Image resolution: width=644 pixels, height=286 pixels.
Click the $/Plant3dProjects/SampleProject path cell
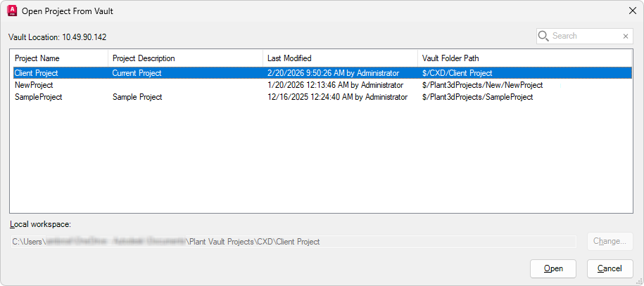click(x=477, y=97)
